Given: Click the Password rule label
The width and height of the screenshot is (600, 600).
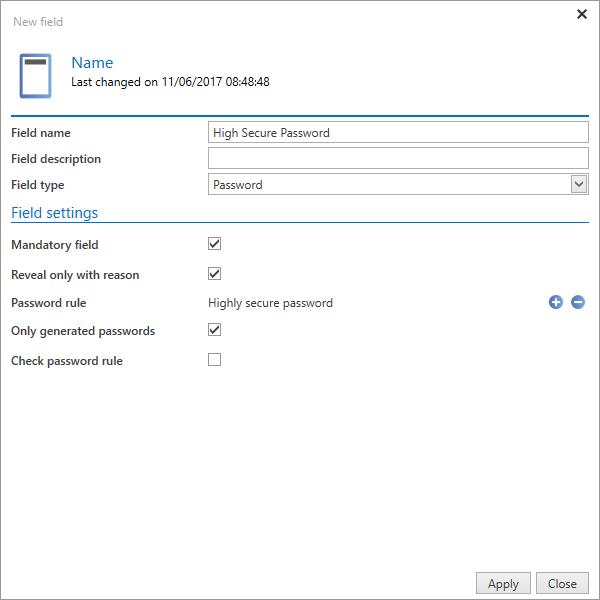Looking at the screenshot, I should click(x=49, y=303).
